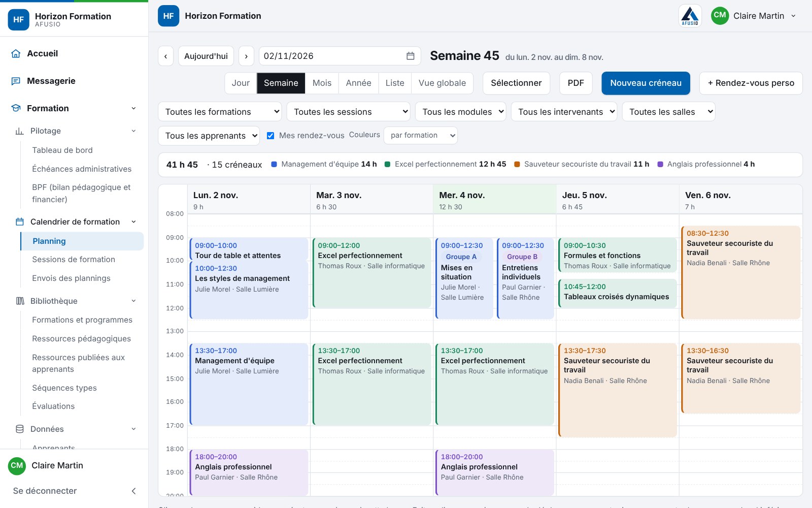Switch to the Jour view tab
Screen dimensions: 812x508
[x=241, y=83]
